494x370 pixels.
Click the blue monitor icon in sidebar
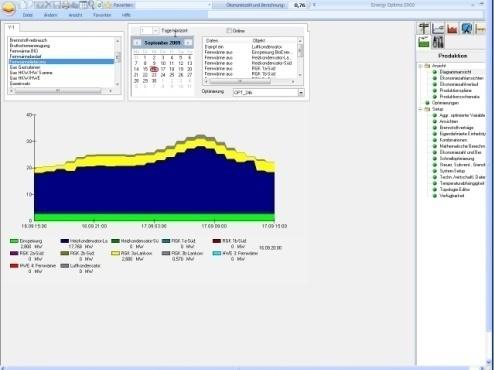click(467, 28)
